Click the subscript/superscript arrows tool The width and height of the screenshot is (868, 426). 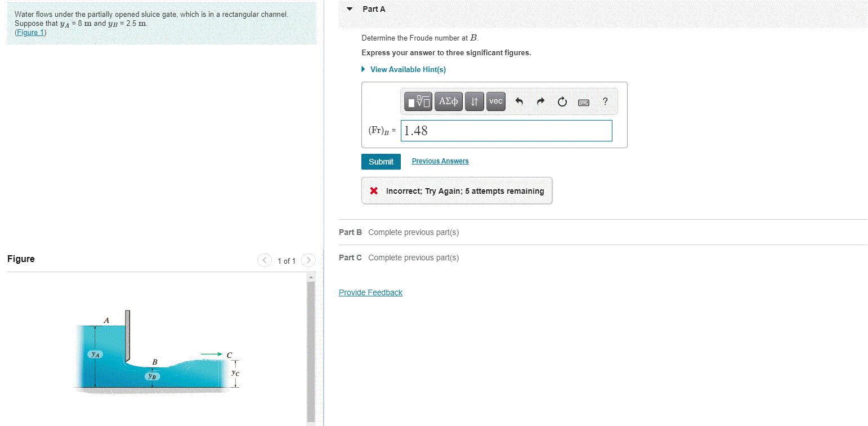474,101
